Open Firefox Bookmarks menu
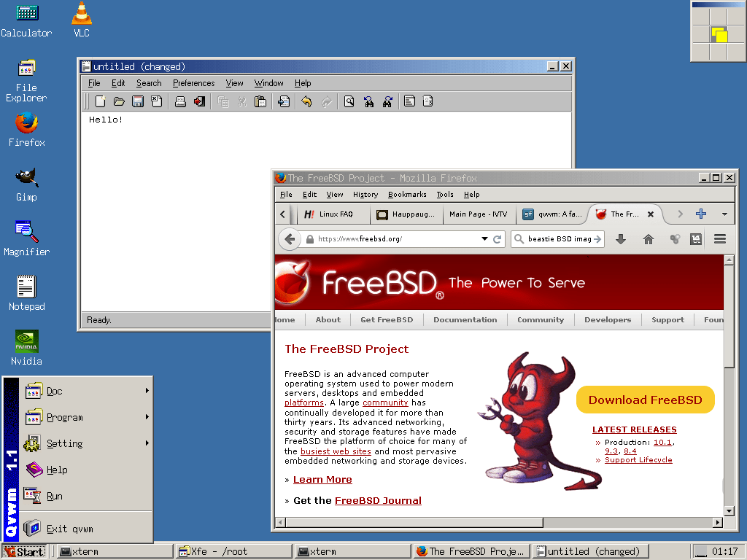This screenshot has width=747, height=560. [407, 194]
